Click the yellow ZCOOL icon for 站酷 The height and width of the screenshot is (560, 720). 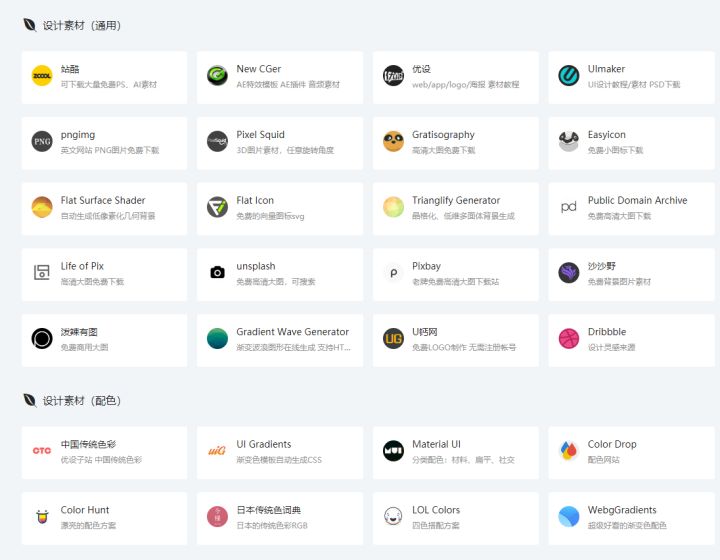point(42,76)
